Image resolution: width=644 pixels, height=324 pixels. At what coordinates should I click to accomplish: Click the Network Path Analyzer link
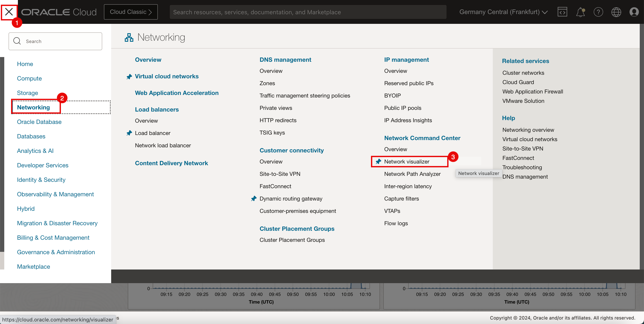click(x=413, y=173)
